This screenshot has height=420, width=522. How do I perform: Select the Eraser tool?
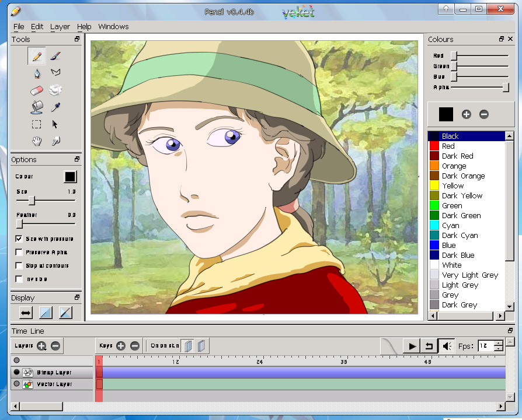pyautogui.click(x=37, y=90)
